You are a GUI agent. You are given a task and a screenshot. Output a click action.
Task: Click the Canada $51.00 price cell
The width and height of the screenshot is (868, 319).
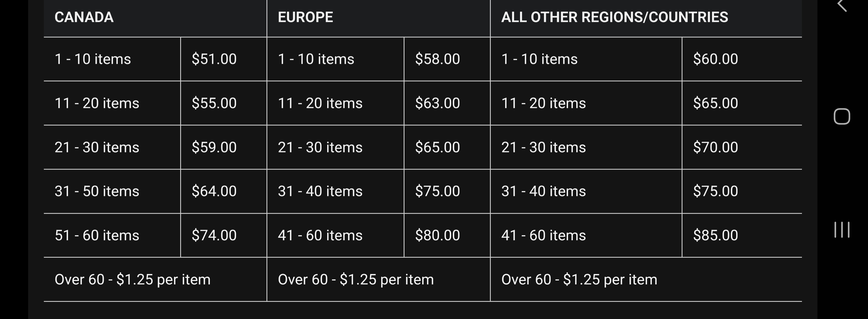pyautogui.click(x=224, y=59)
